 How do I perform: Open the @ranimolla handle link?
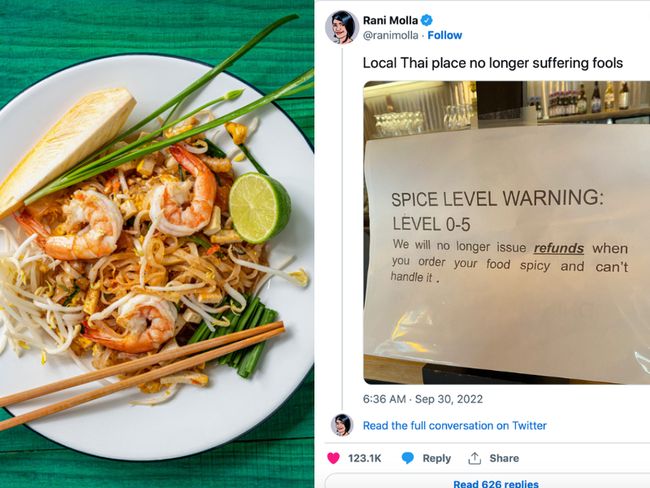pyautogui.click(x=390, y=35)
